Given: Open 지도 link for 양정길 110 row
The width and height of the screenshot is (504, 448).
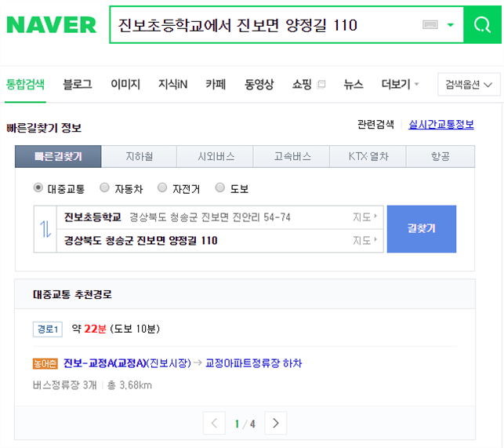Looking at the screenshot, I should [x=364, y=240].
